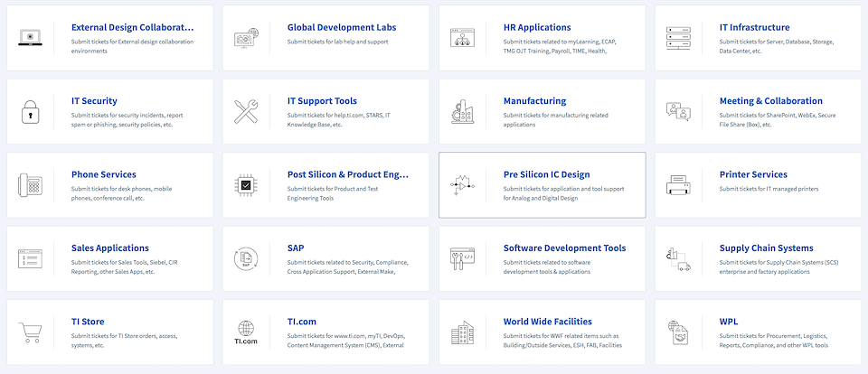This screenshot has width=868, height=374.
Task: Click 'www.ti.com, myTI, DevOps' description
Action: pos(345,341)
